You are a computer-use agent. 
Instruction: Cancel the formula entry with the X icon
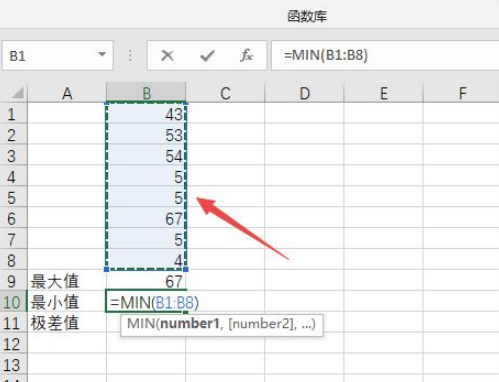pos(167,55)
